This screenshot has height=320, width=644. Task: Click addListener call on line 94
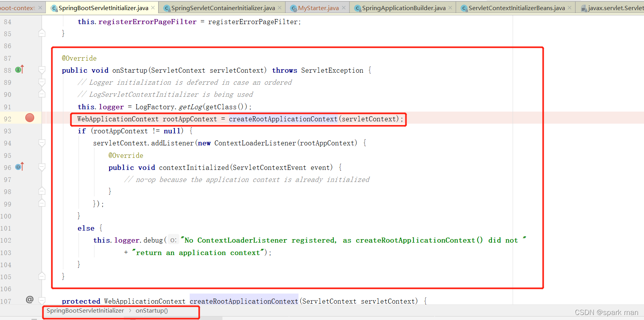[172, 143]
